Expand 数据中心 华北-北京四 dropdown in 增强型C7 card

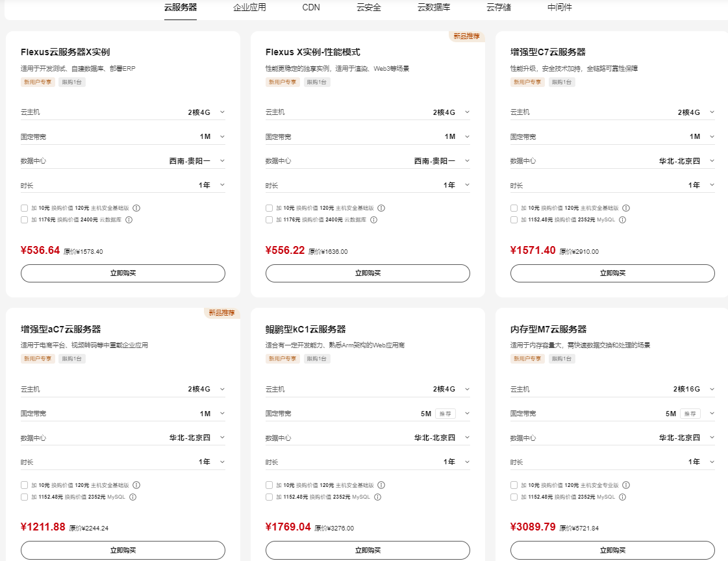(612, 160)
